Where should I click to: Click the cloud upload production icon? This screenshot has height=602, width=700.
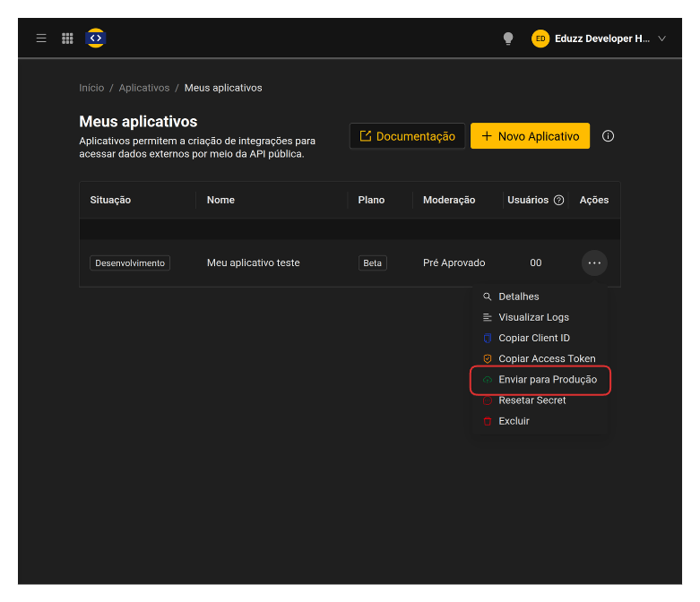[x=488, y=380]
